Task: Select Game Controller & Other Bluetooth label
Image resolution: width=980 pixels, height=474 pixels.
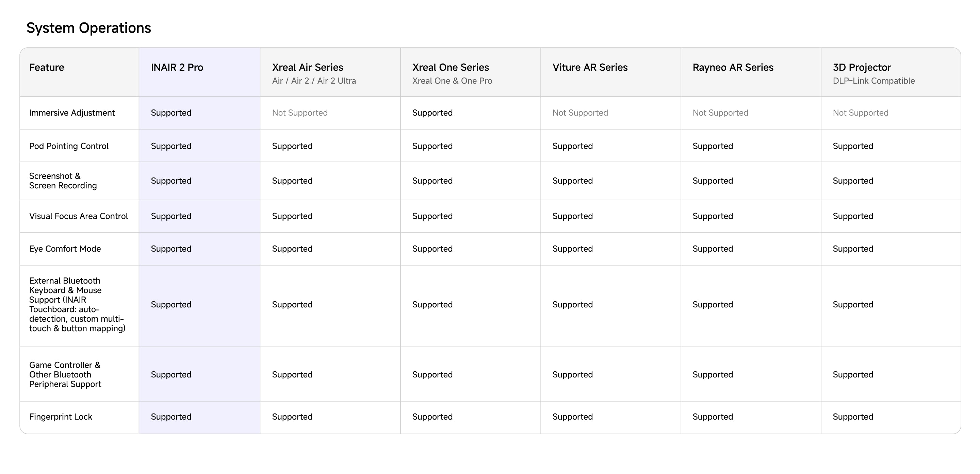Action: coord(65,374)
